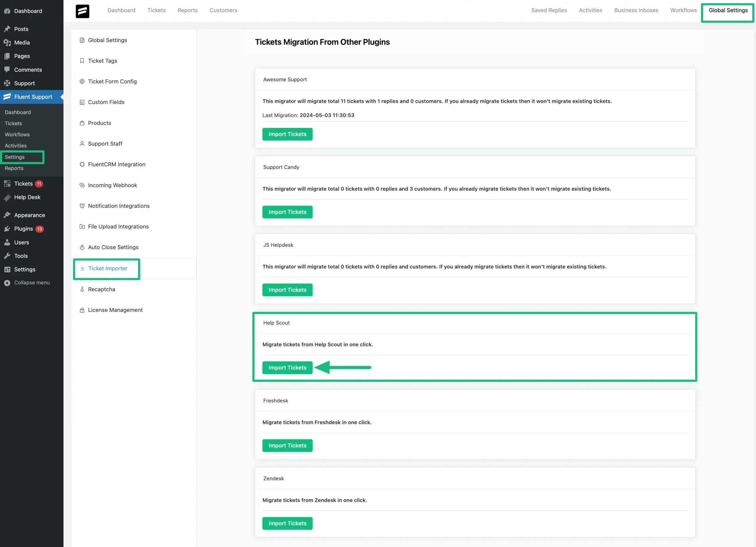Click the Auto Close Settings timer icon
The image size is (756, 547).
click(x=82, y=247)
